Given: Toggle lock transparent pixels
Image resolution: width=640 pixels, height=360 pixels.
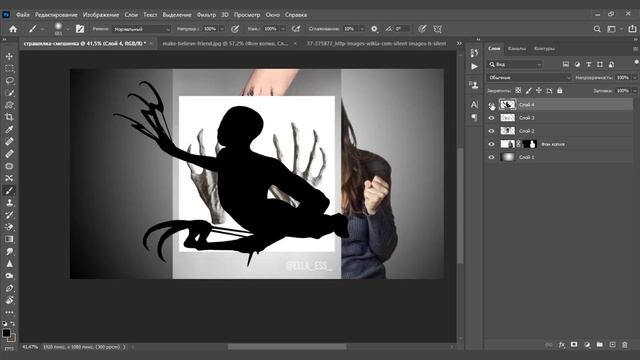Looking at the screenshot, I should click(x=518, y=91).
